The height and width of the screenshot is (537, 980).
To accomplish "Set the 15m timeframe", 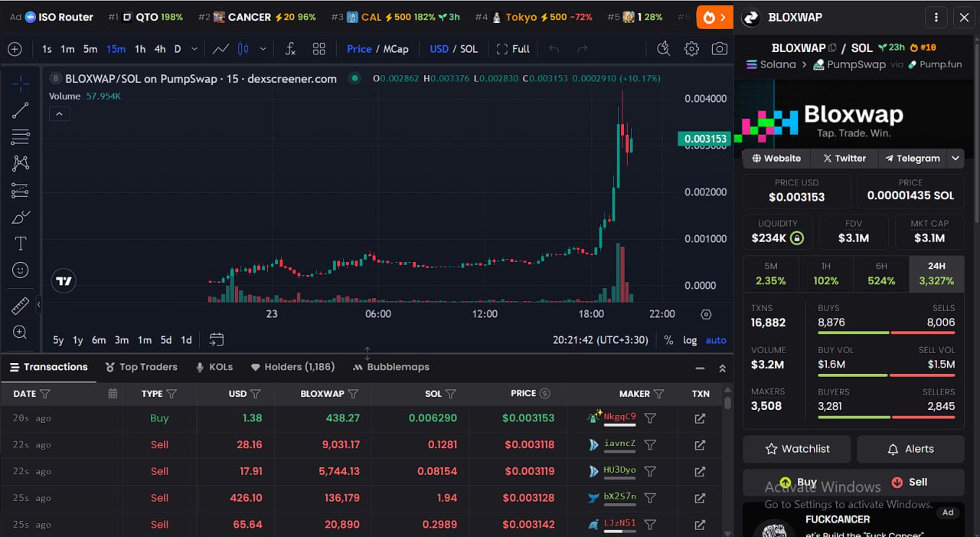I will pyautogui.click(x=116, y=49).
